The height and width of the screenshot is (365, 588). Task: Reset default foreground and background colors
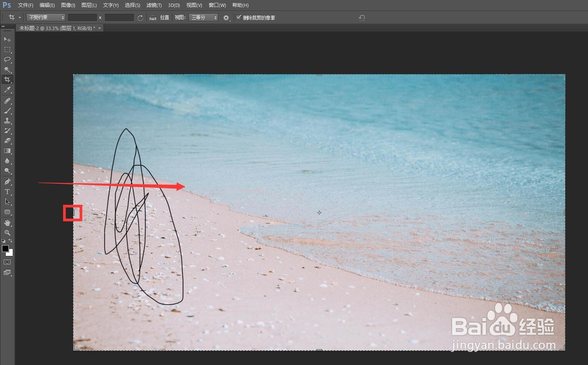[x=3, y=241]
